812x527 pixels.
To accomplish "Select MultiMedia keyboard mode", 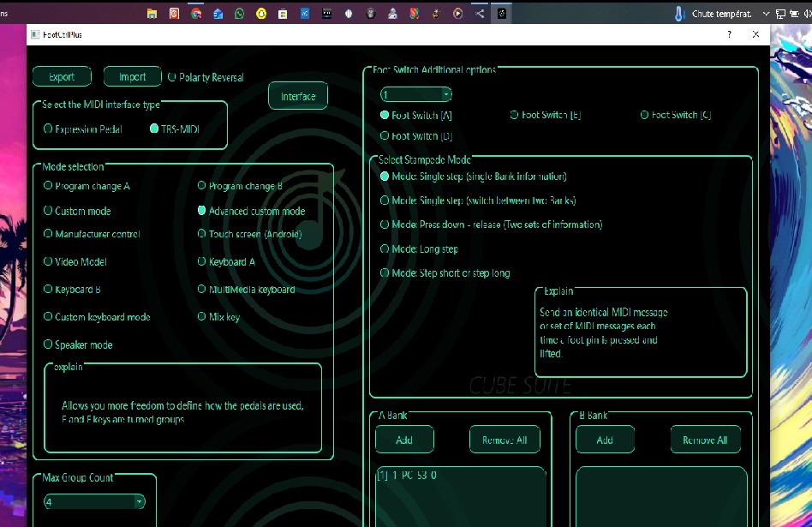I will coord(247,289).
